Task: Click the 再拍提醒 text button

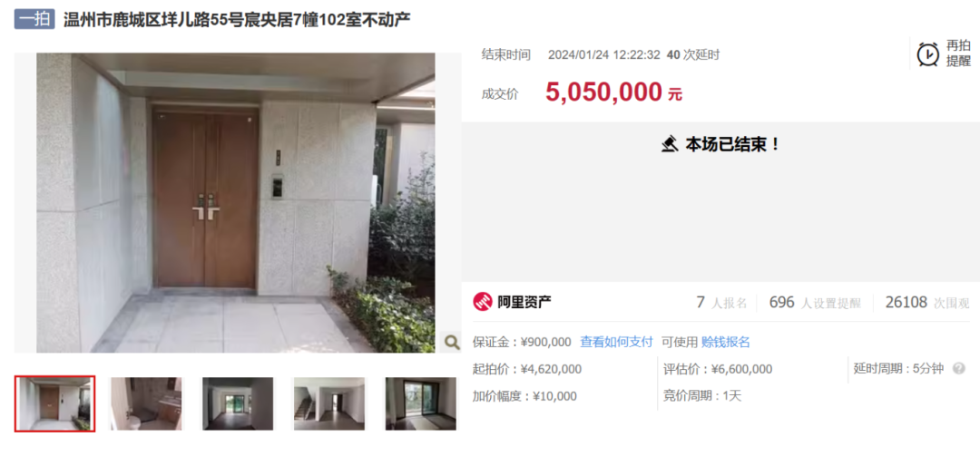Action: point(958,53)
